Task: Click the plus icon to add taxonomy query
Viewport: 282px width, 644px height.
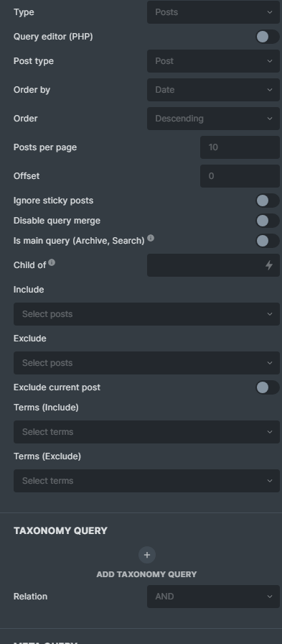Action: click(146, 555)
